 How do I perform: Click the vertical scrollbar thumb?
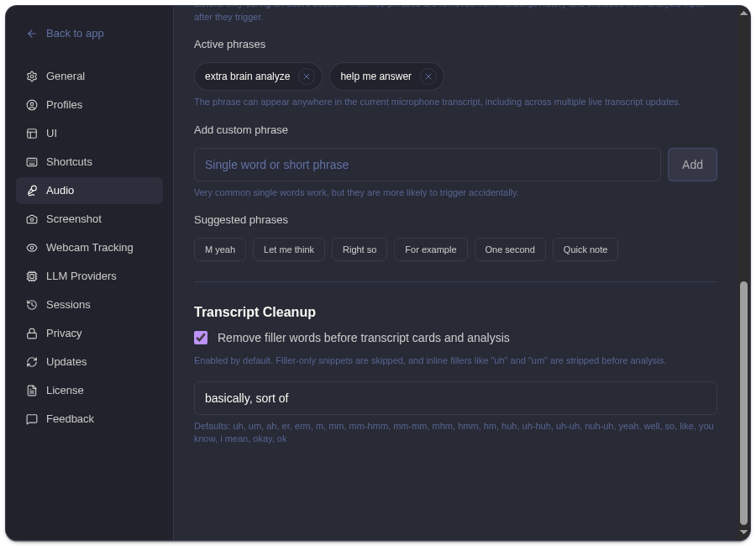tap(744, 402)
